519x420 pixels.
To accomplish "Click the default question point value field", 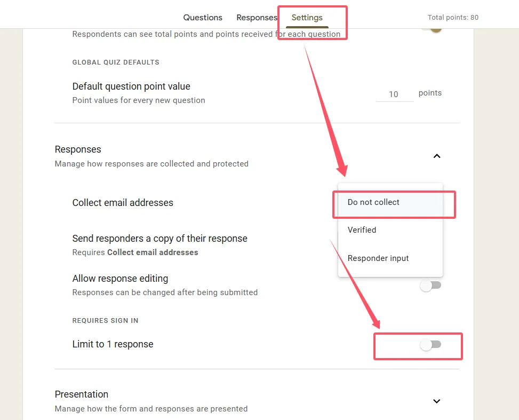I will click(x=394, y=94).
